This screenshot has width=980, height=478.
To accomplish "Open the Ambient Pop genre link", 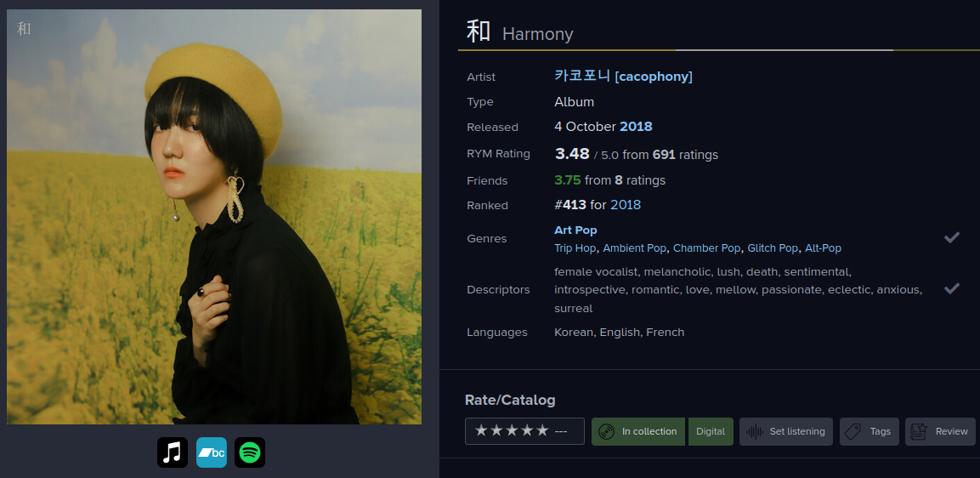I will click(x=634, y=248).
